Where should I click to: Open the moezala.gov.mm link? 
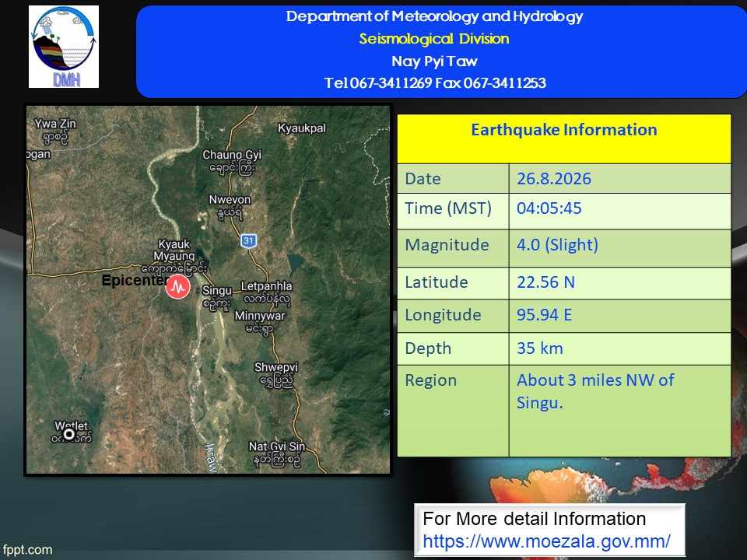[546, 541]
